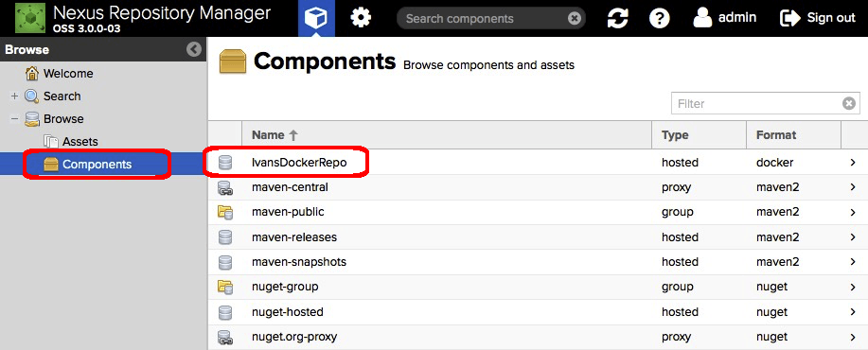Click the IvansDockerRepo hosted database icon
Viewport: 868px width, 350px height.
[x=224, y=163]
